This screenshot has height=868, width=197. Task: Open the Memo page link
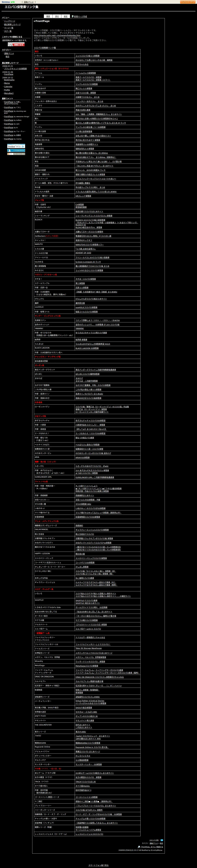(x=7, y=83)
